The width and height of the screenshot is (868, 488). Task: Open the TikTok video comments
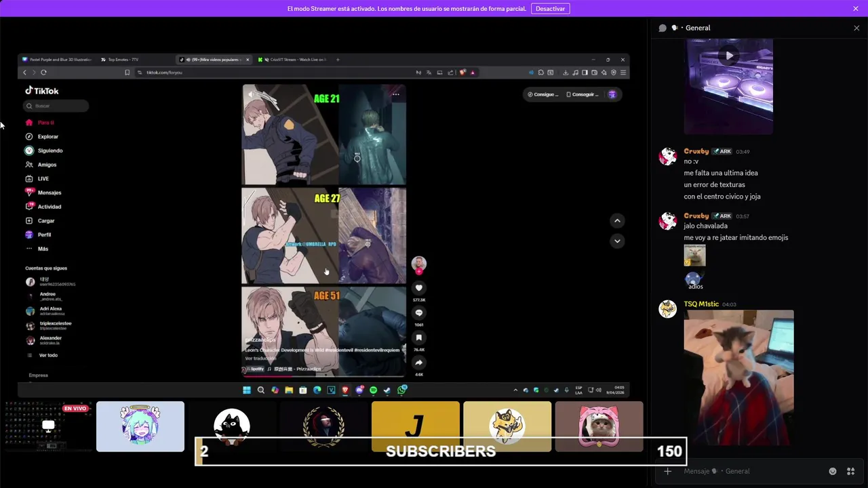coord(419,312)
